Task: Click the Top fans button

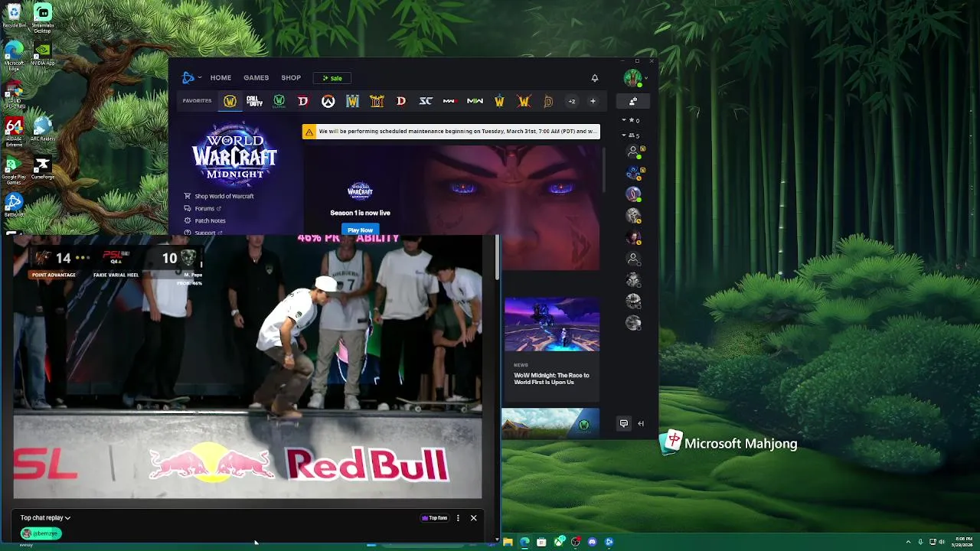Action: [434, 518]
